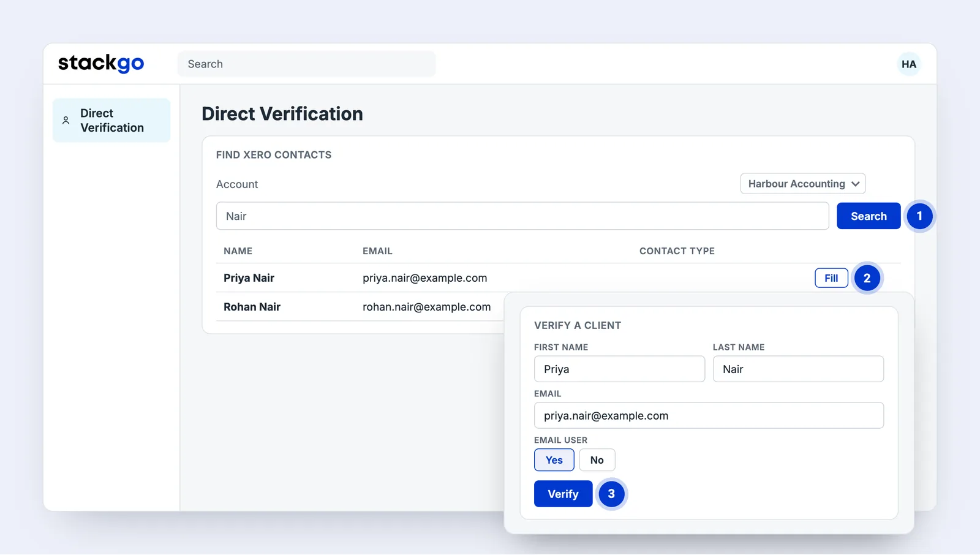Click the FIND XERO CONTACTS section title
The width and height of the screenshot is (980, 555).
click(274, 155)
